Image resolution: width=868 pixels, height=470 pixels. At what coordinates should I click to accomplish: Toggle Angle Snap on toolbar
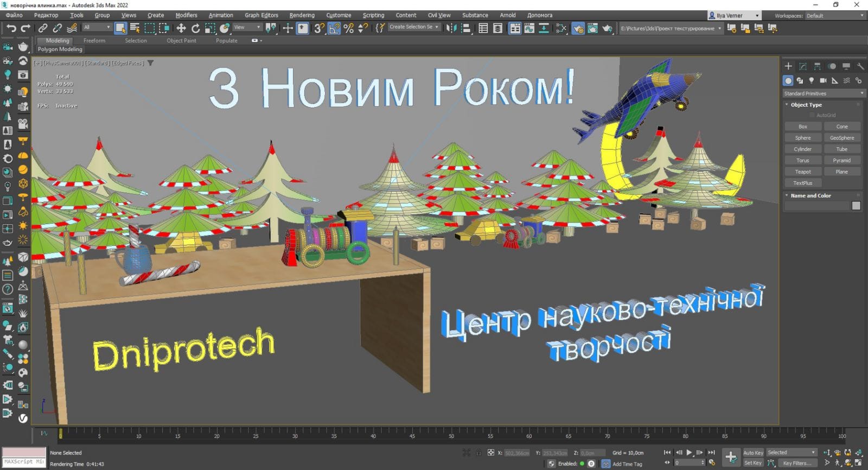(x=334, y=28)
